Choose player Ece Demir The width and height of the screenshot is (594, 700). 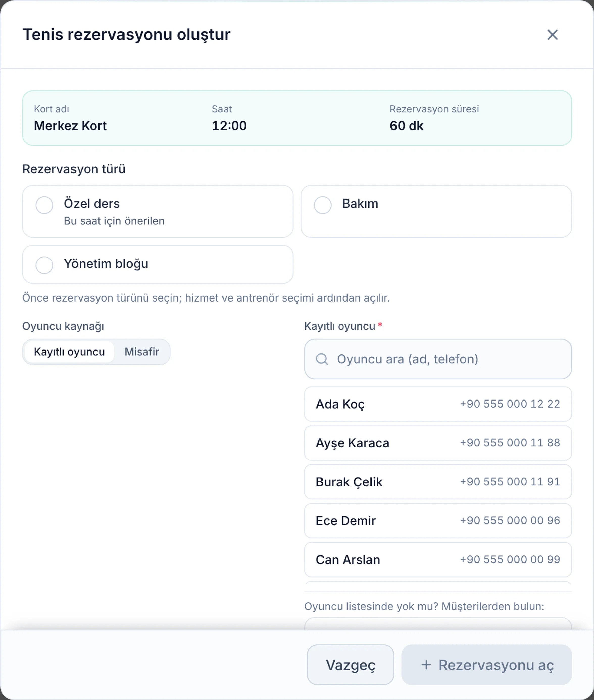click(x=438, y=521)
